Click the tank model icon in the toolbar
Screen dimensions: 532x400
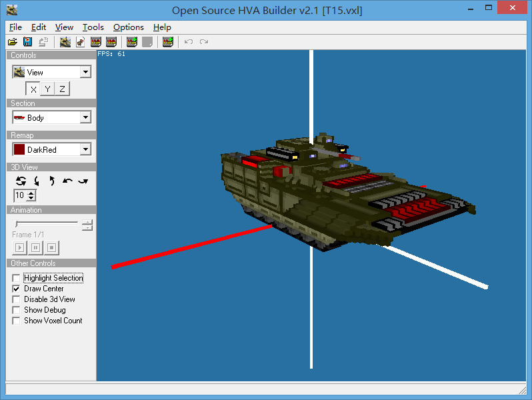pyautogui.click(x=65, y=42)
